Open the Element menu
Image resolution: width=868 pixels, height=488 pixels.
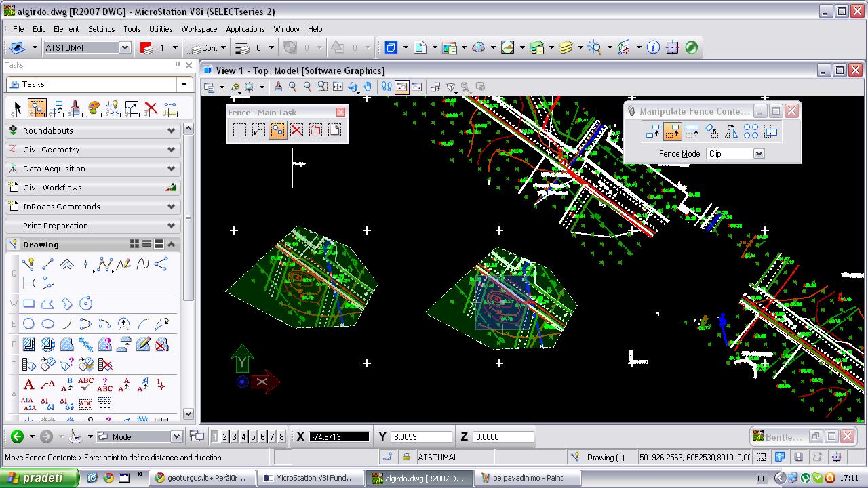[66, 29]
